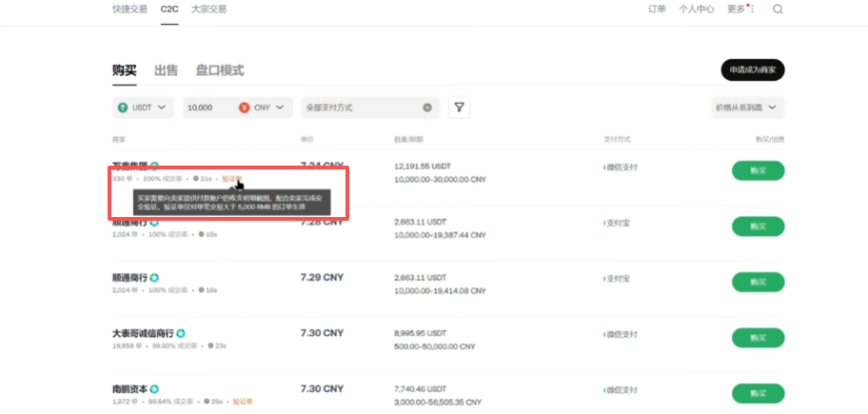868x414 pixels.
Task: Click the 500.00-50,000.00 CNY limit
Action: [x=434, y=346]
